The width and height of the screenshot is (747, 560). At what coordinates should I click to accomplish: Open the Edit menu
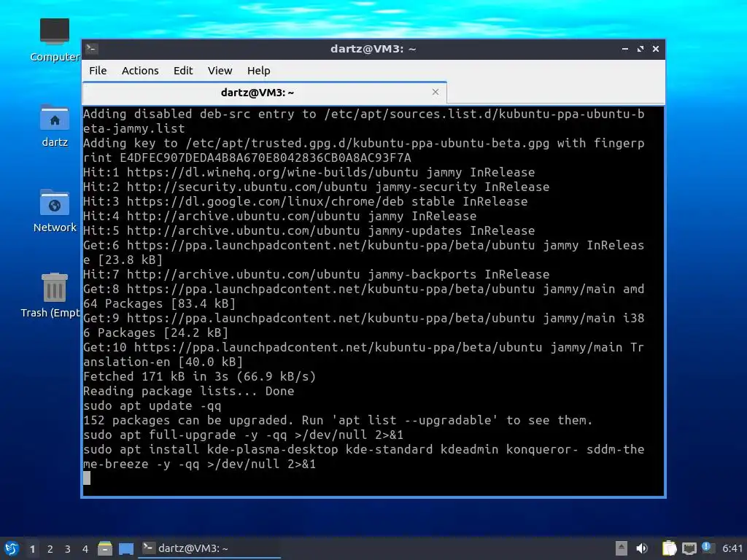[183, 71]
